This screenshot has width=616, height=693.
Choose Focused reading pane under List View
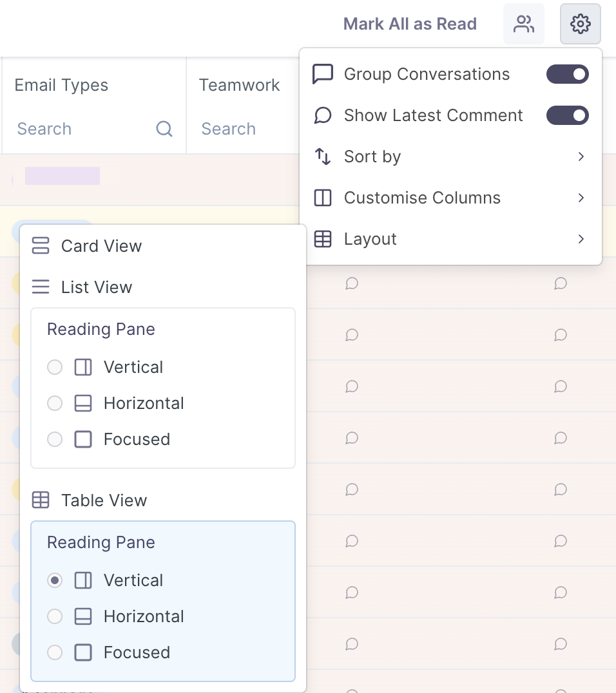coord(55,439)
